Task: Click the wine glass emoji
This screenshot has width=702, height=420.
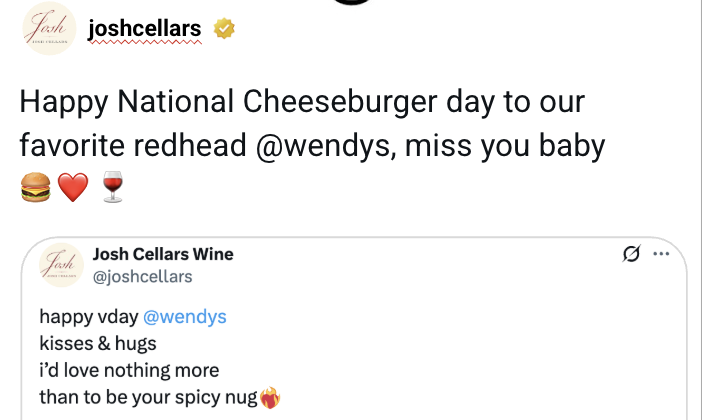Action: point(113,187)
